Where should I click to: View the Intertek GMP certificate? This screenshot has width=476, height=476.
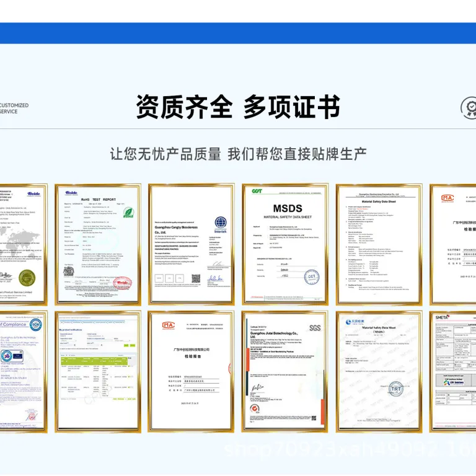(x=192, y=244)
